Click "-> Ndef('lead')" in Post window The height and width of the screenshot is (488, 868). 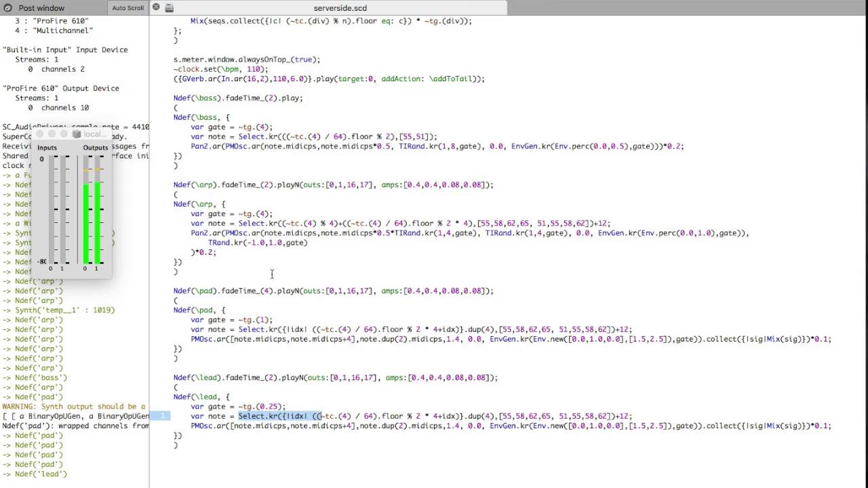(35, 474)
